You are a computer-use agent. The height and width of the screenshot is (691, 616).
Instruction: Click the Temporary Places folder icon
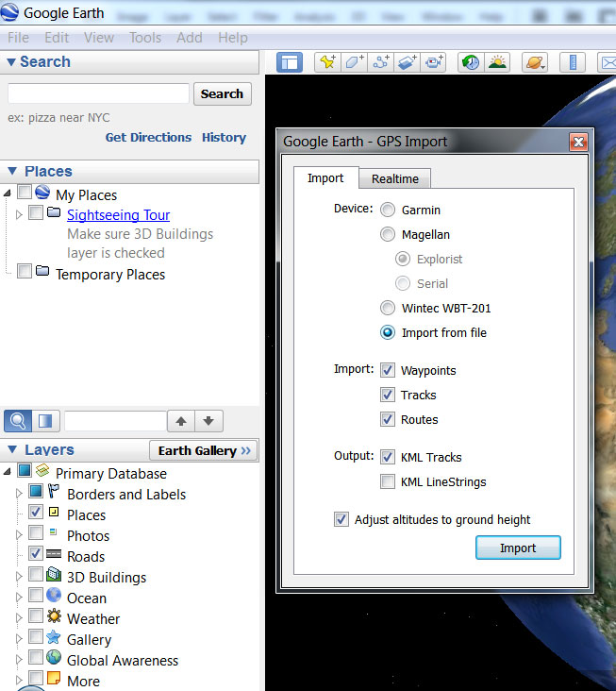pyautogui.click(x=42, y=271)
